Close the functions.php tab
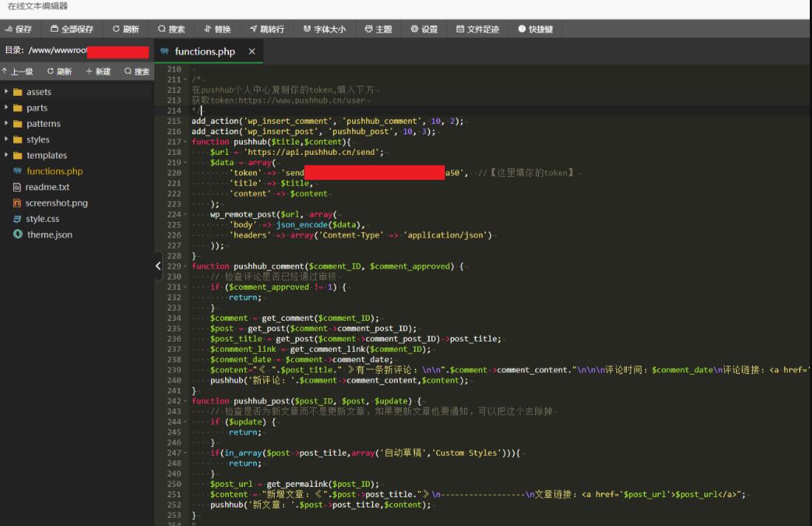The height and width of the screenshot is (526, 812). click(x=252, y=51)
